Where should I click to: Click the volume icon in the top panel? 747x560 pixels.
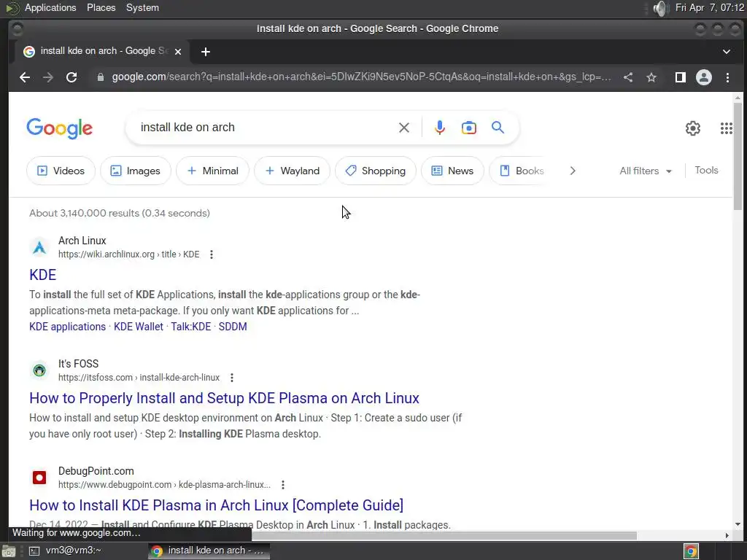click(x=659, y=8)
